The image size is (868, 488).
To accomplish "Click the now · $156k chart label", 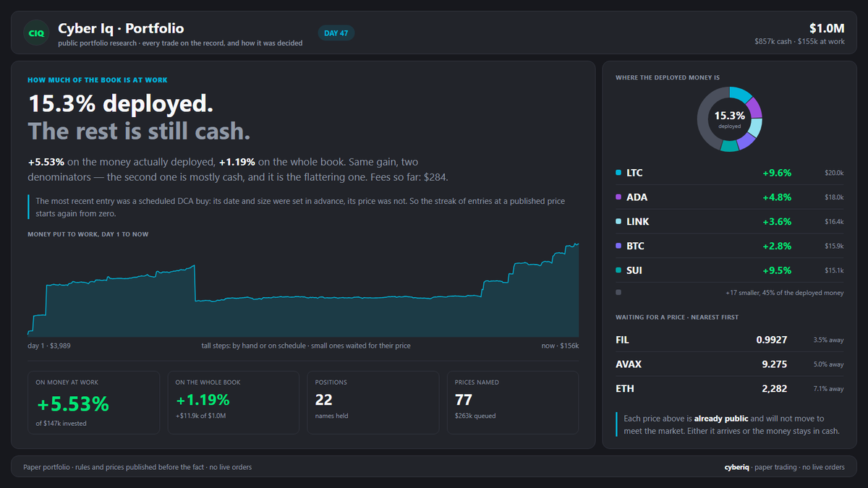I will [x=561, y=346].
